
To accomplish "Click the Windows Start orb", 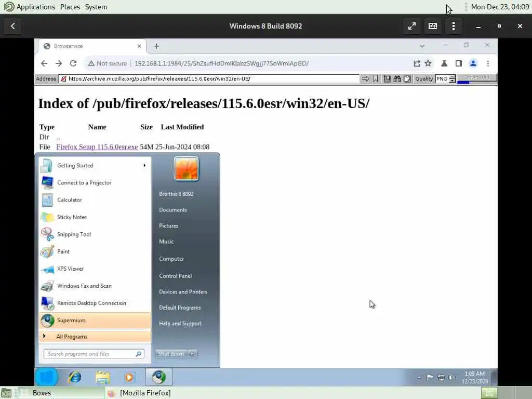I will (46, 377).
